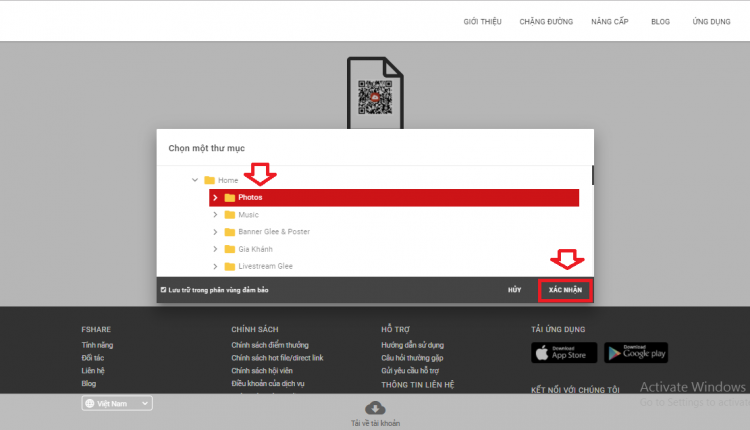Select the Music folder icon

pyautogui.click(x=230, y=215)
